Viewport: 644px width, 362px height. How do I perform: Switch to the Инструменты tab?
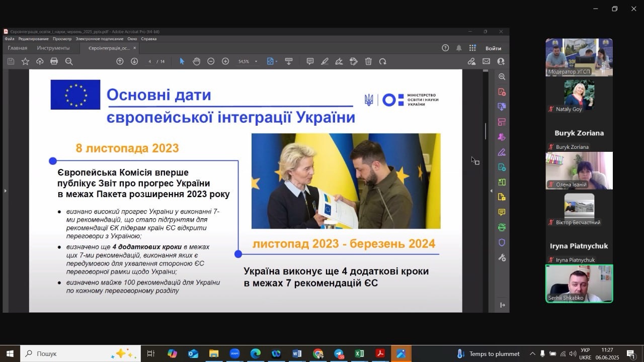(53, 48)
